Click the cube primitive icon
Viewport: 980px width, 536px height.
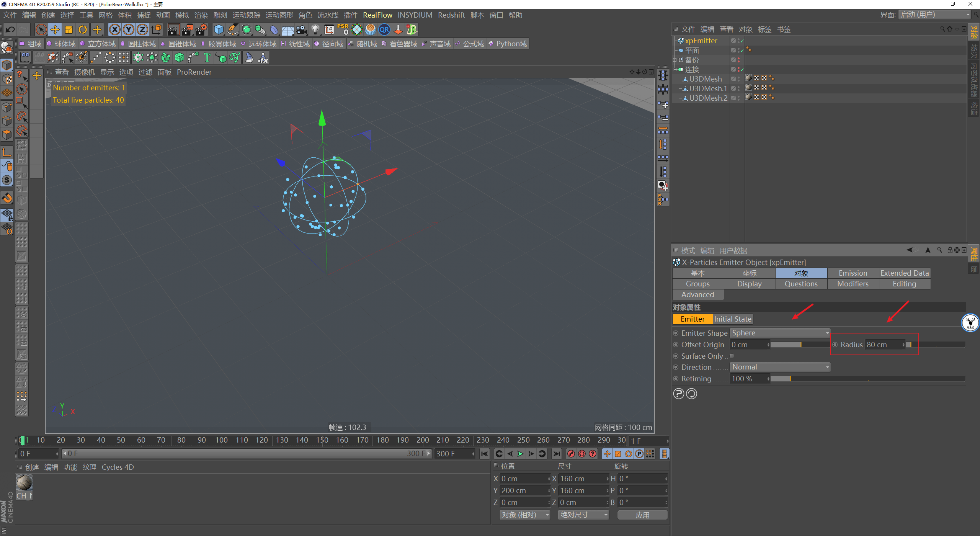(x=219, y=29)
